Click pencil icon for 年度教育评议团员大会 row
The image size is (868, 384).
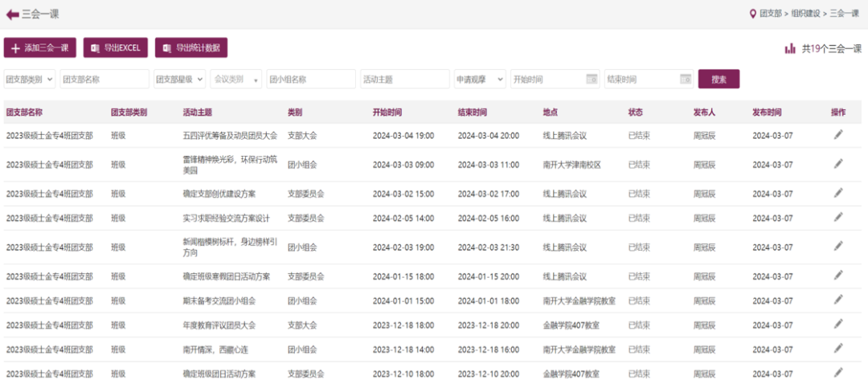pos(838,325)
